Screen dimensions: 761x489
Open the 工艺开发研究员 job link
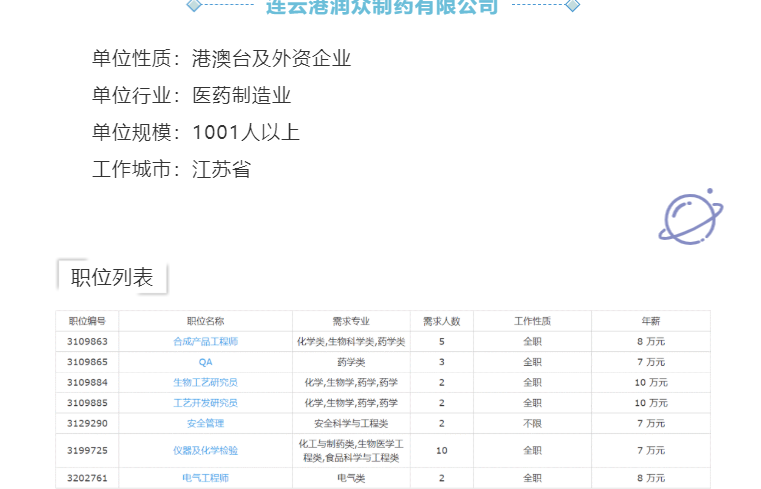[x=205, y=403]
